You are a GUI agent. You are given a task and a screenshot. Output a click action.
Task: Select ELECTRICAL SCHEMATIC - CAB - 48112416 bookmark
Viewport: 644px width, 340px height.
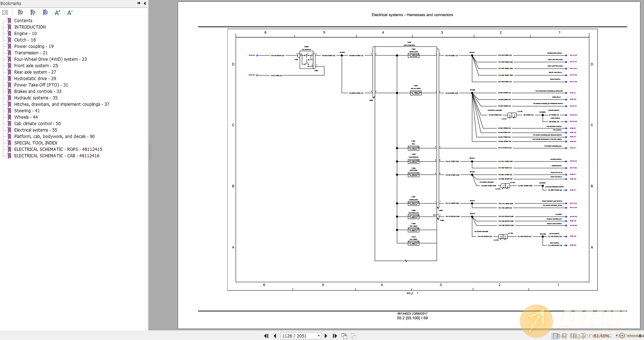pyautogui.click(x=56, y=156)
